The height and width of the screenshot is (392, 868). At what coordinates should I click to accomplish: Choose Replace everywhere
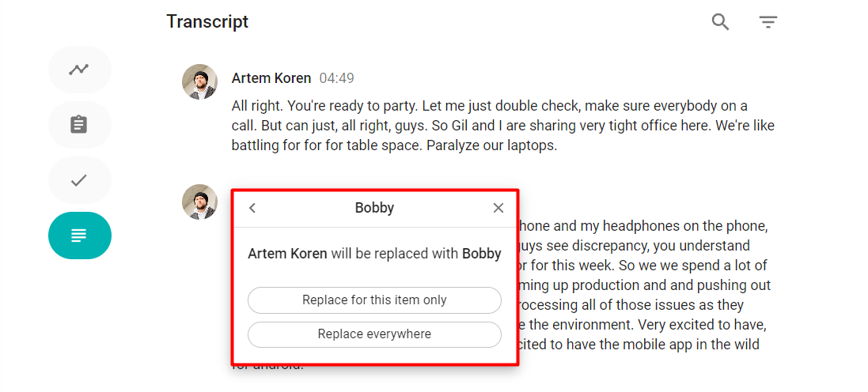tap(374, 334)
